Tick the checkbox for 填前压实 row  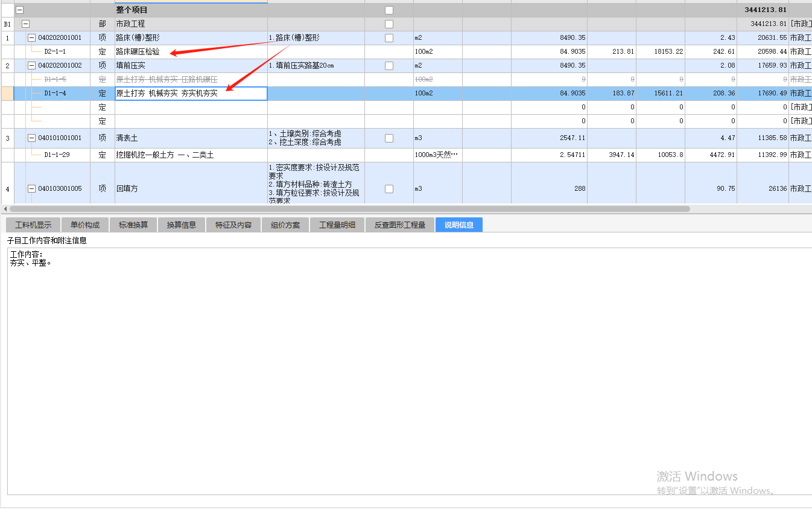click(x=389, y=66)
